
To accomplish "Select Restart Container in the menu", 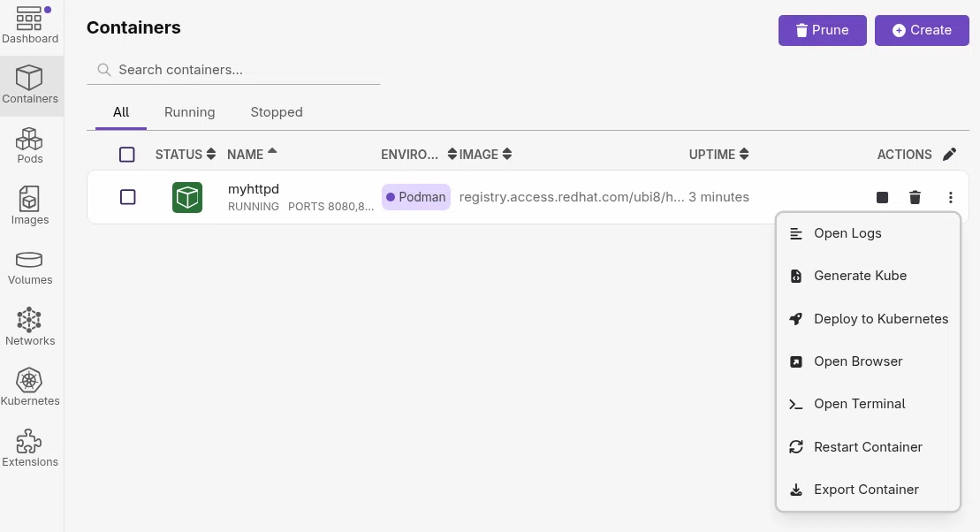I will [x=868, y=447].
